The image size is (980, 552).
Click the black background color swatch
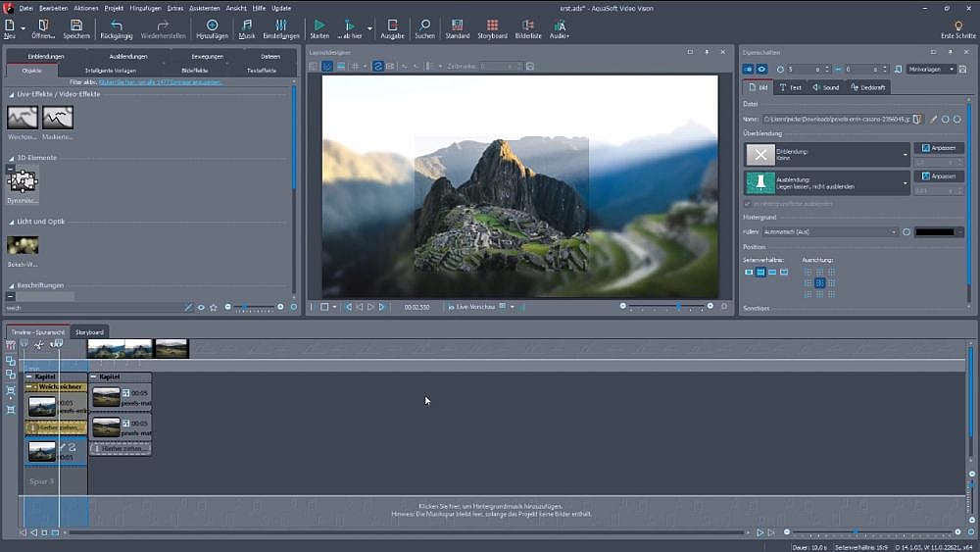tap(933, 232)
